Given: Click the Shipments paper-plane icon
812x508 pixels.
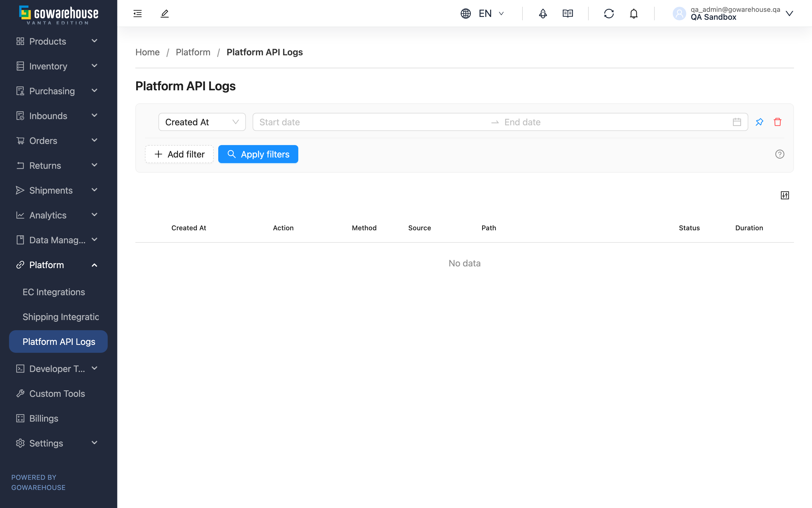Looking at the screenshot, I should [21, 190].
